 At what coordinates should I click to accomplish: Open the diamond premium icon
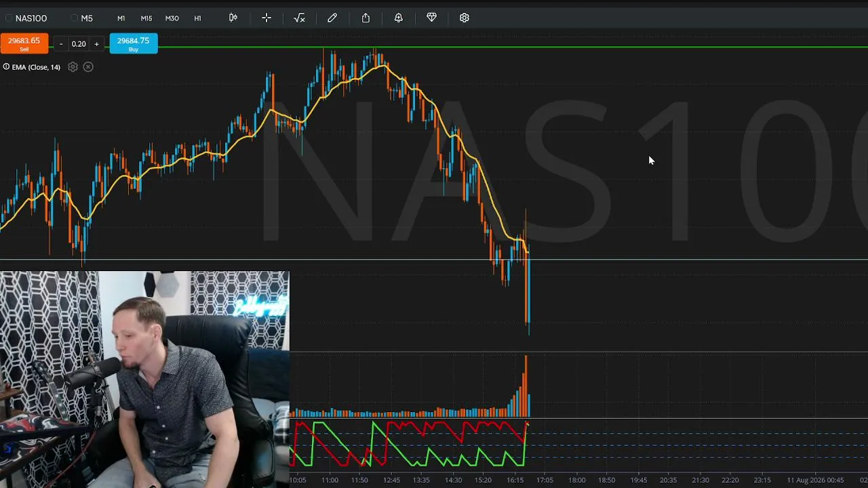[431, 18]
